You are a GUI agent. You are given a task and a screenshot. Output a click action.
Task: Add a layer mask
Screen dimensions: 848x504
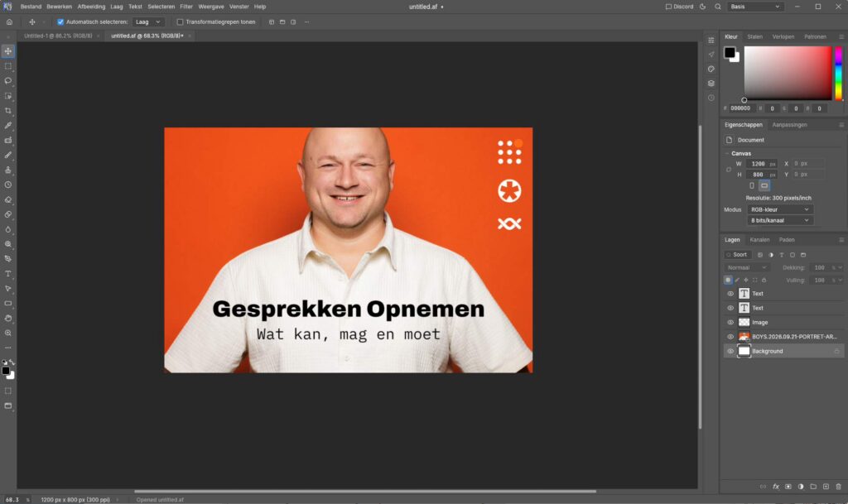[x=788, y=487]
